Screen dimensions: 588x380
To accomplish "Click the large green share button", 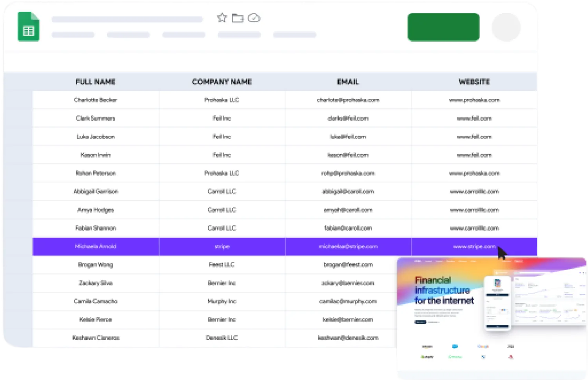I will click(x=443, y=27).
